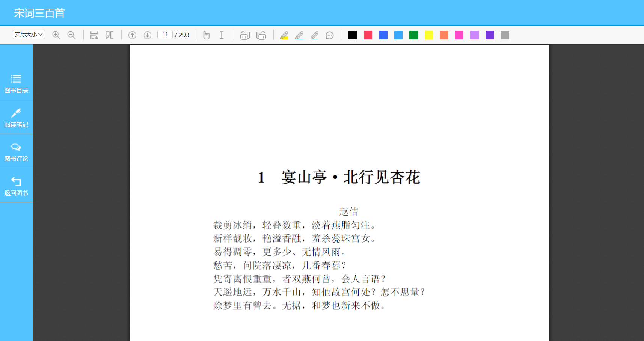Open 阅读笔记 reading notes panel

coord(16,118)
